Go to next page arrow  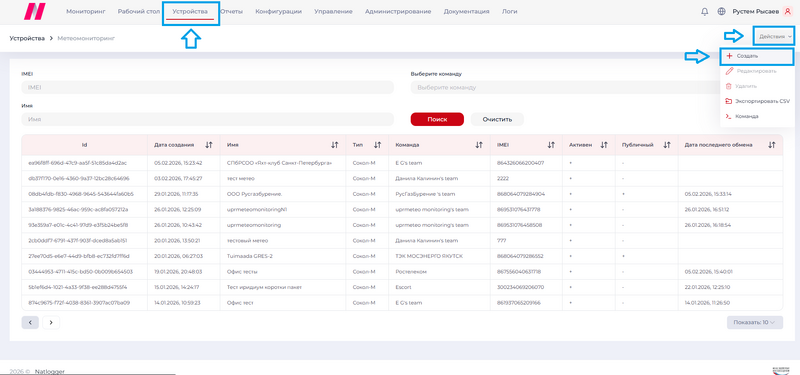[x=51, y=322]
